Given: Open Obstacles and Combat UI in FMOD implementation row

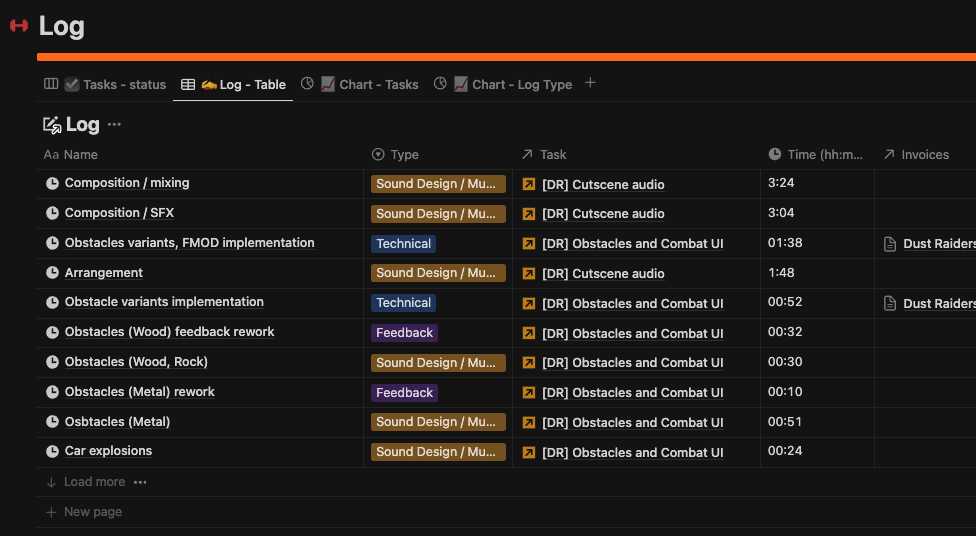Looking at the screenshot, I should click(632, 243).
